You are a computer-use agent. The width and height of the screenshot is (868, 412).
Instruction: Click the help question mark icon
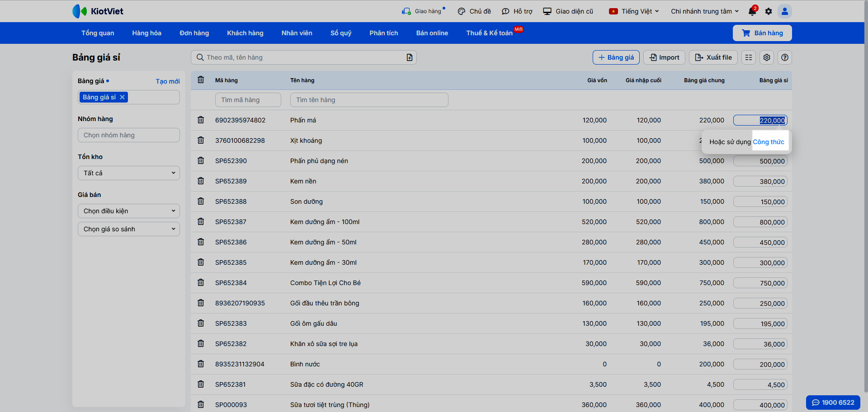click(x=785, y=57)
